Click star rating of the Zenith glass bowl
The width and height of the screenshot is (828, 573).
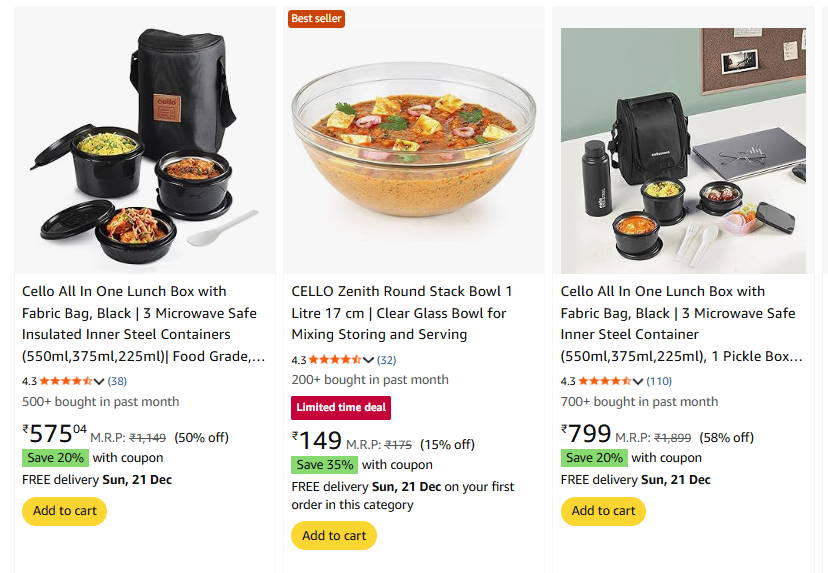(x=335, y=360)
